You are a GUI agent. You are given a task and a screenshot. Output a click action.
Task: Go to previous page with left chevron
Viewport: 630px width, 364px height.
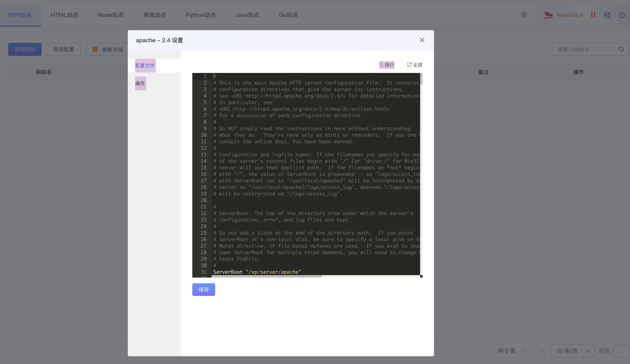point(525,351)
